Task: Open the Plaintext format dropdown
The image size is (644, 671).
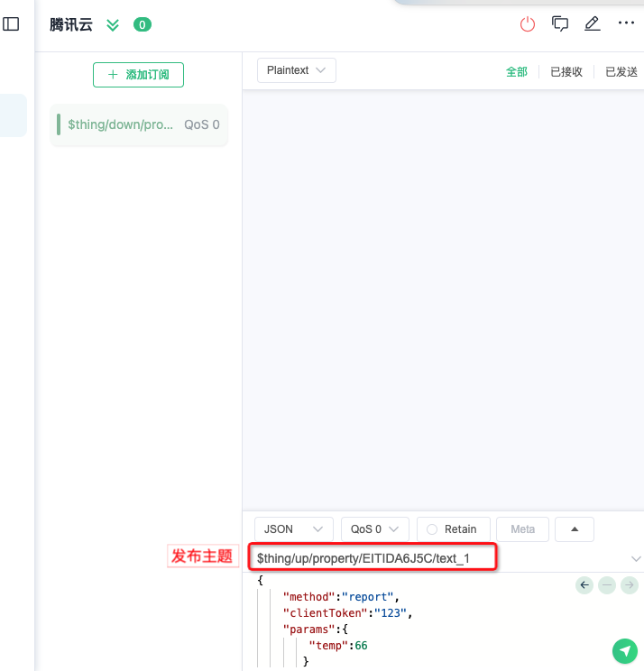Action: (296, 70)
